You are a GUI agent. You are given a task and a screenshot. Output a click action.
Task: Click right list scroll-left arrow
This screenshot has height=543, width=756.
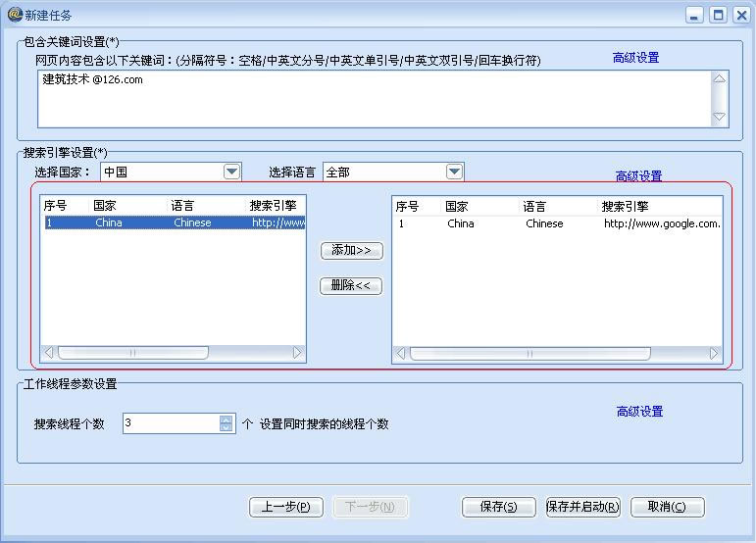[401, 354]
